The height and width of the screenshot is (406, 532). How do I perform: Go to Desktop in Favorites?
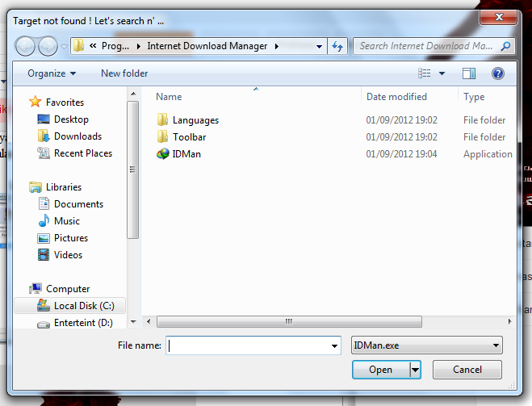71,119
